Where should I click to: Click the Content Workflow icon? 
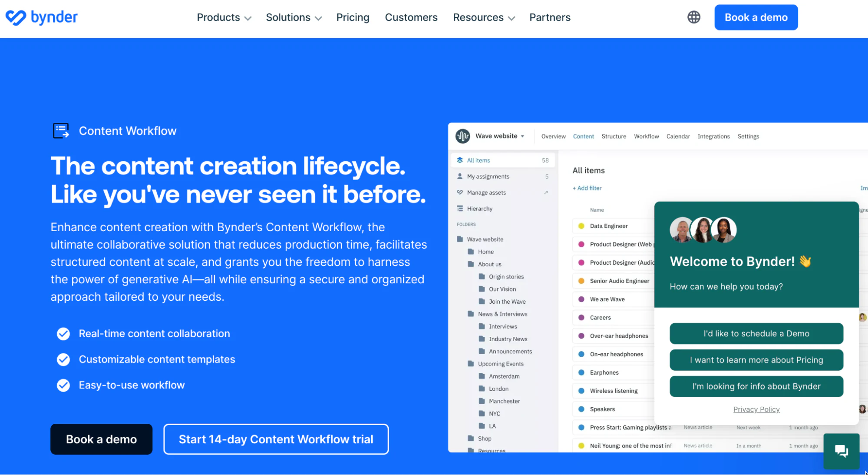(61, 131)
